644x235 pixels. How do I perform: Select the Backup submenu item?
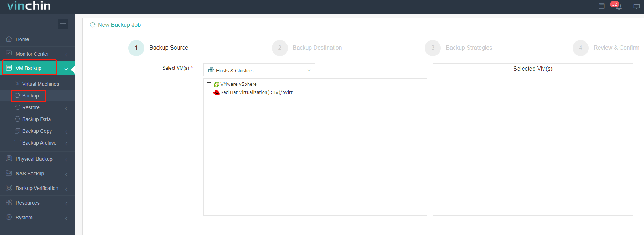click(38, 96)
